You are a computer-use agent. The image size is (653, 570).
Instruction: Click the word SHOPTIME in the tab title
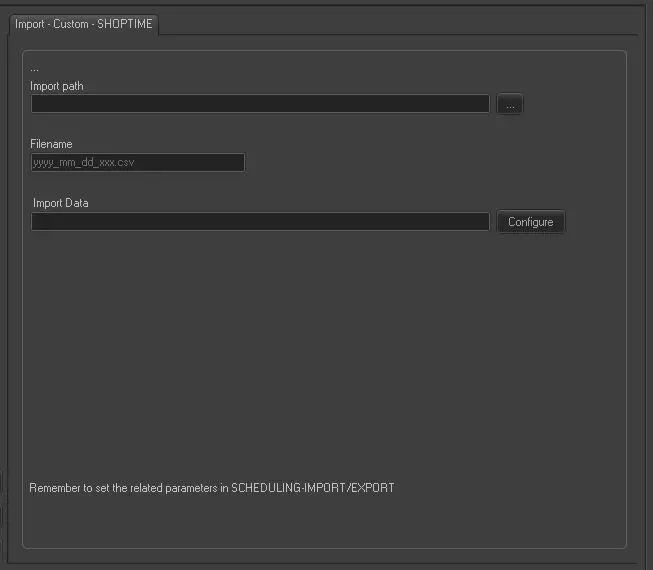[x=125, y=24]
